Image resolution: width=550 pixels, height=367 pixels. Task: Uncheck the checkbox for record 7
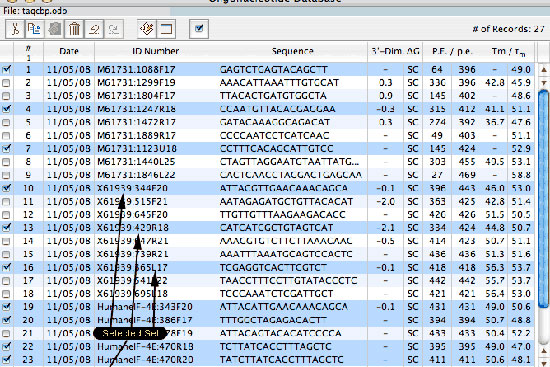[6, 149]
